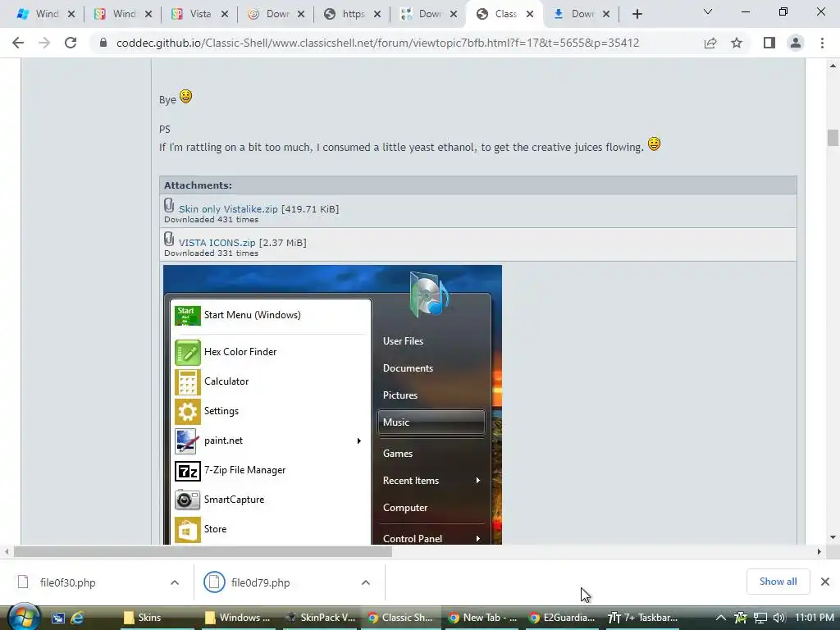Click the scroll right arrow
The width and height of the screenshot is (840, 630).
point(819,552)
